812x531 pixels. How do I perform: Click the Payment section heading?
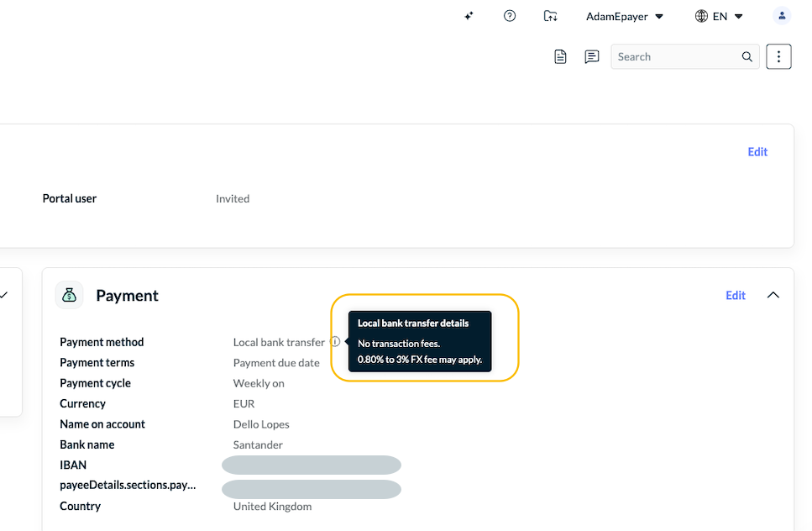pyautogui.click(x=127, y=295)
